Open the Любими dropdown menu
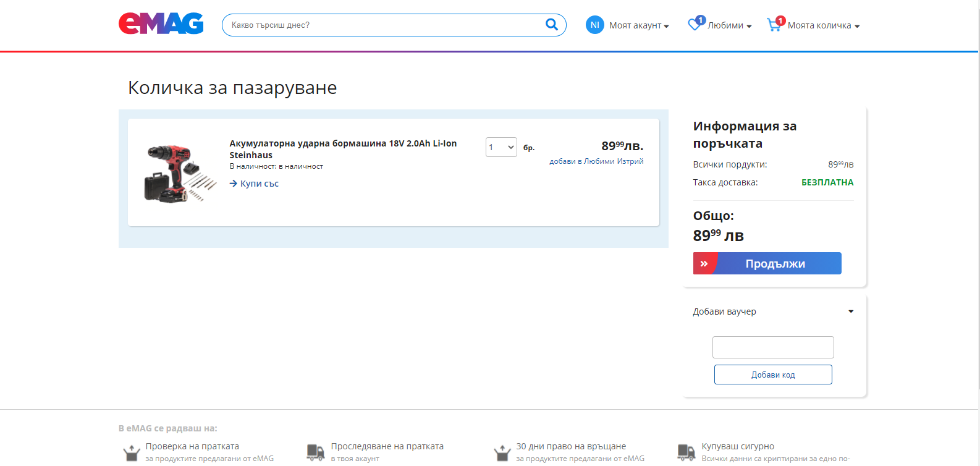The image size is (980, 466). pos(730,25)
